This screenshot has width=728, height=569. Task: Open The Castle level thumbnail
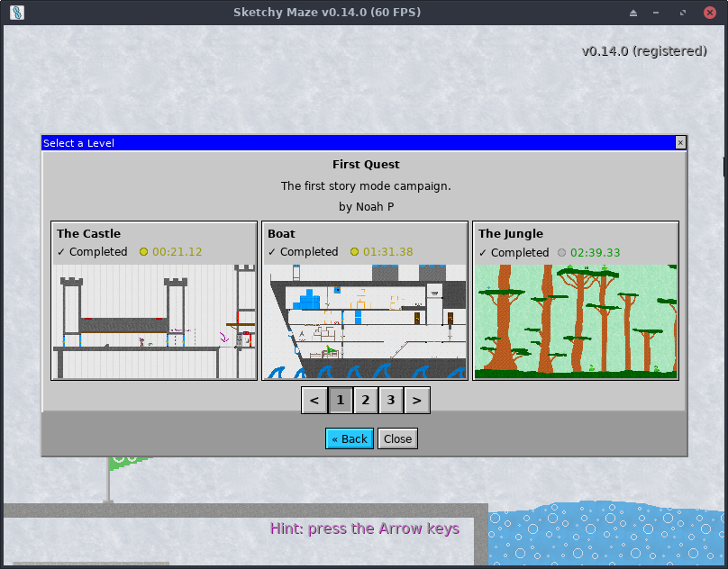(x=154, y=321)
